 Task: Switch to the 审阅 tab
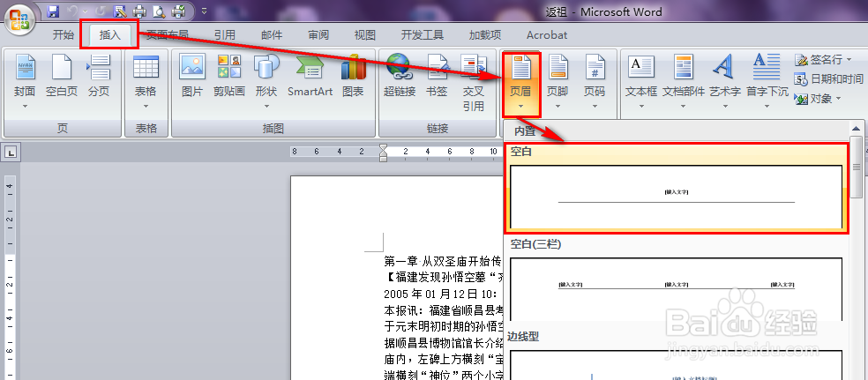(318, 35)
